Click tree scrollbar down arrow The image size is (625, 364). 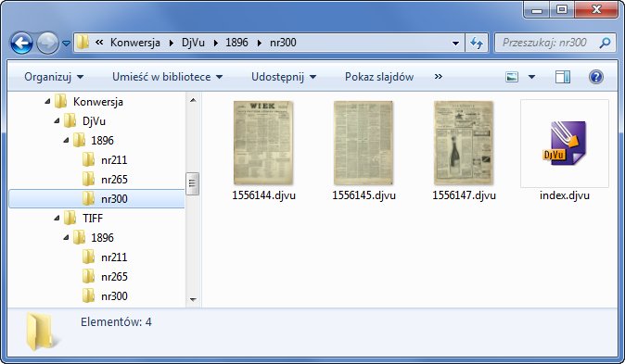tap(193, 299)
